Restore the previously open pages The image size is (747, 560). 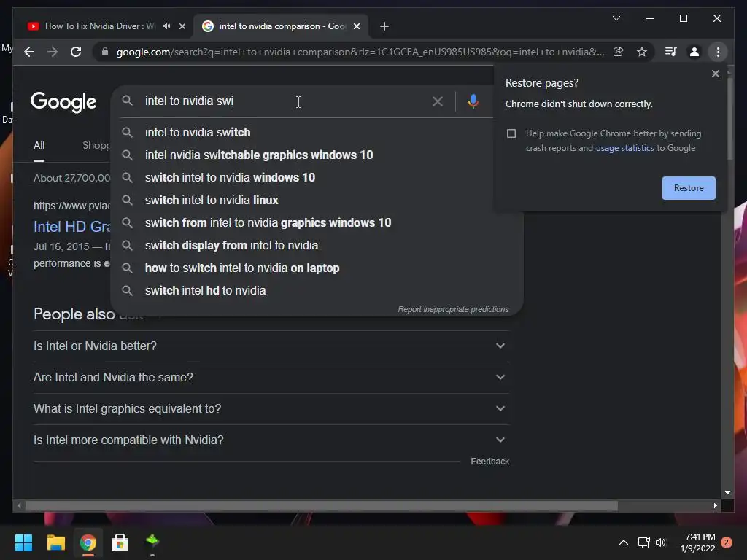coord(689,187)
